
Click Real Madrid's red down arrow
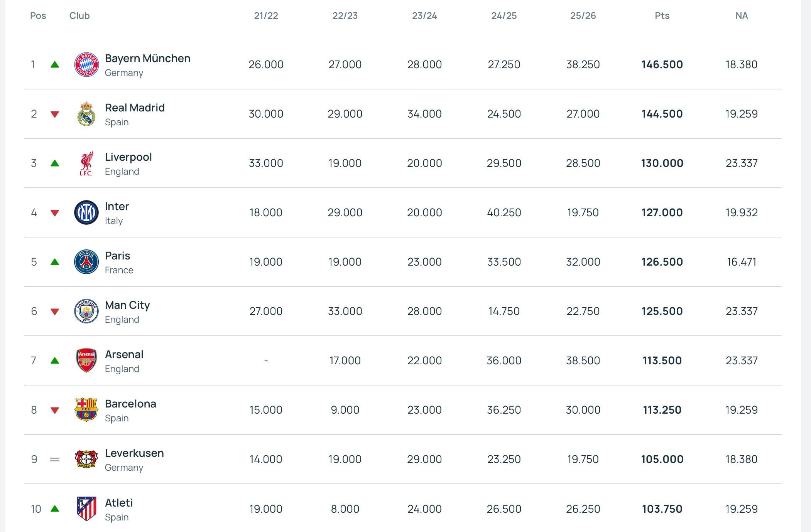55,114
